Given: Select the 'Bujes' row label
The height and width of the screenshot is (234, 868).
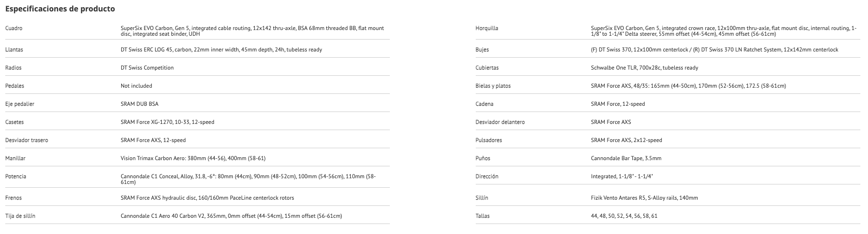Looking at the screenshot, I should click(x=482, y=50).
